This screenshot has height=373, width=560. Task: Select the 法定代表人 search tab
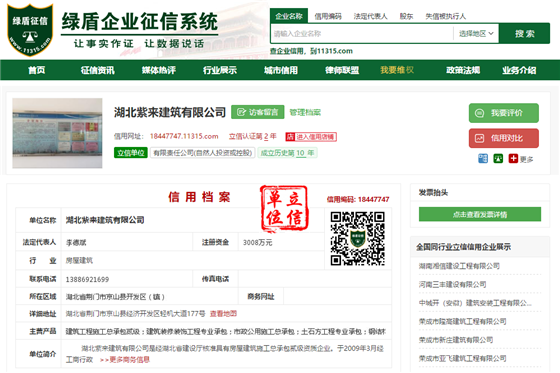click(370, 16)
